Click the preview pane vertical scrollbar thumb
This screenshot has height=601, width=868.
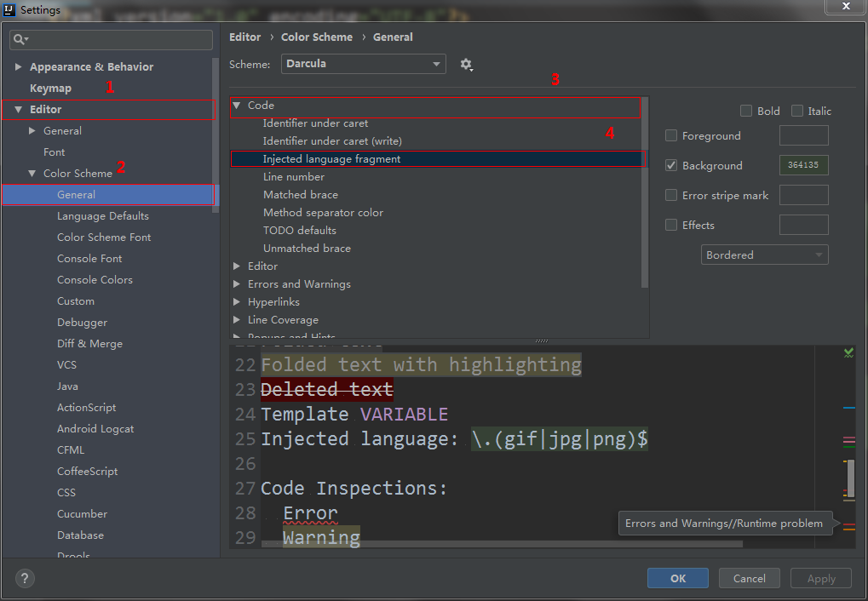pos(850,478)
